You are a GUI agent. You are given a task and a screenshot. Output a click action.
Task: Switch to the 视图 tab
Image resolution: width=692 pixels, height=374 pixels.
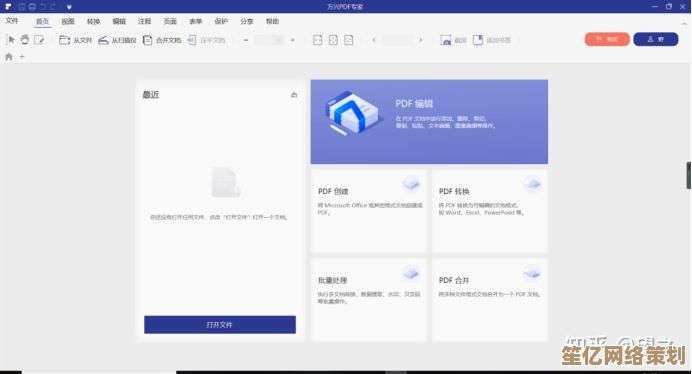[68, 21]
